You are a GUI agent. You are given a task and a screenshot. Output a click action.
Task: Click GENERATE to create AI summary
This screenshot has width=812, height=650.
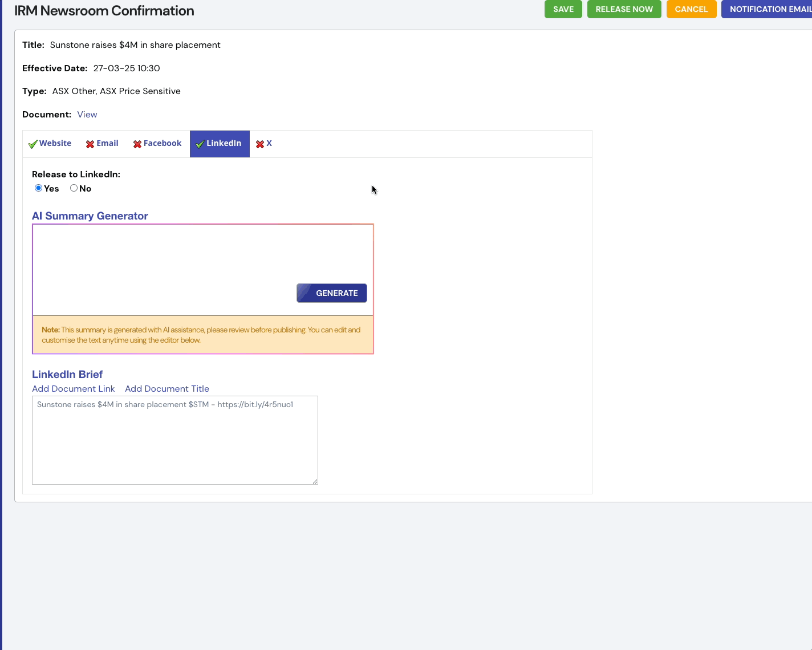pos(331,292)
